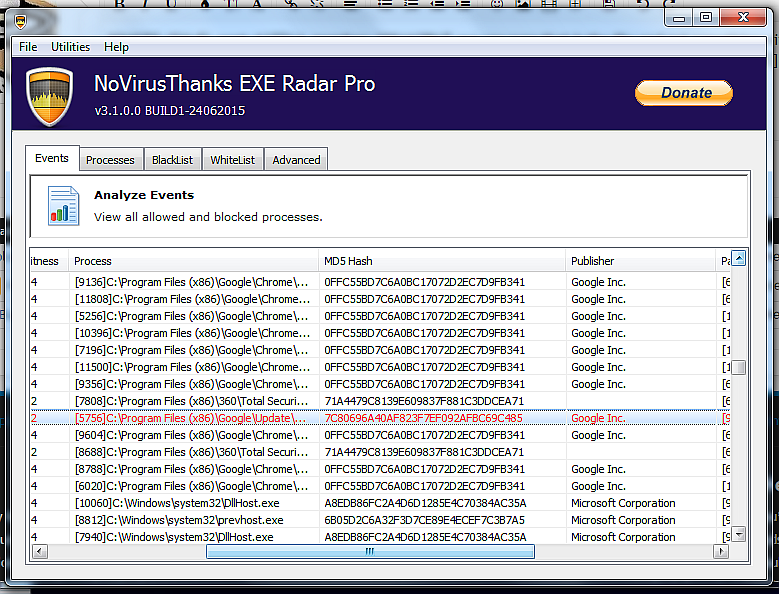Click the horizontal scrollbar thumb
This screenshot has height=594, width=779.
(370, 551)
